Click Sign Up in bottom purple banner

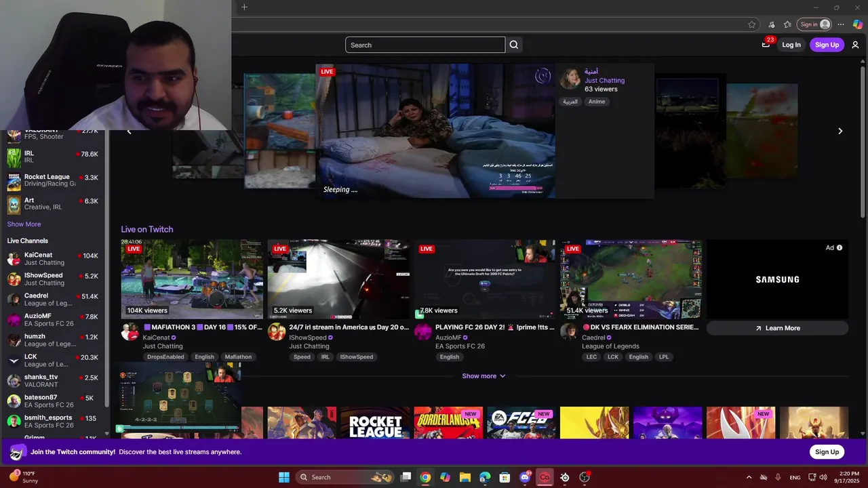[x=827, y=451]
